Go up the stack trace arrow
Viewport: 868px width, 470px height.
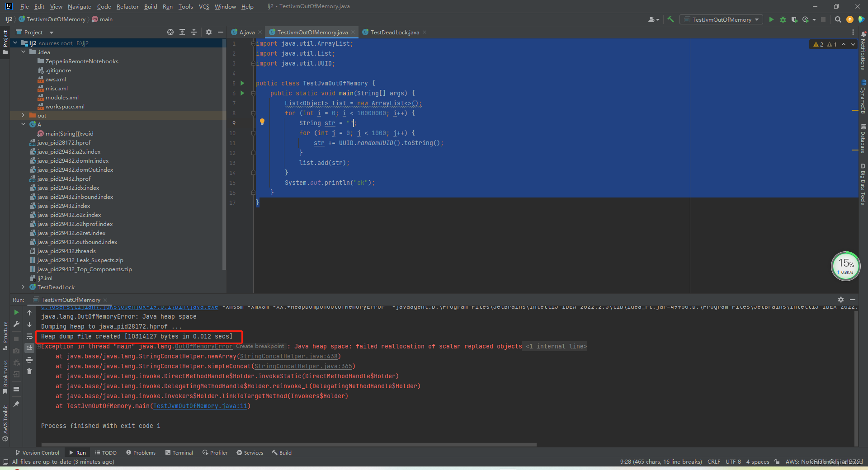point(29,312)
